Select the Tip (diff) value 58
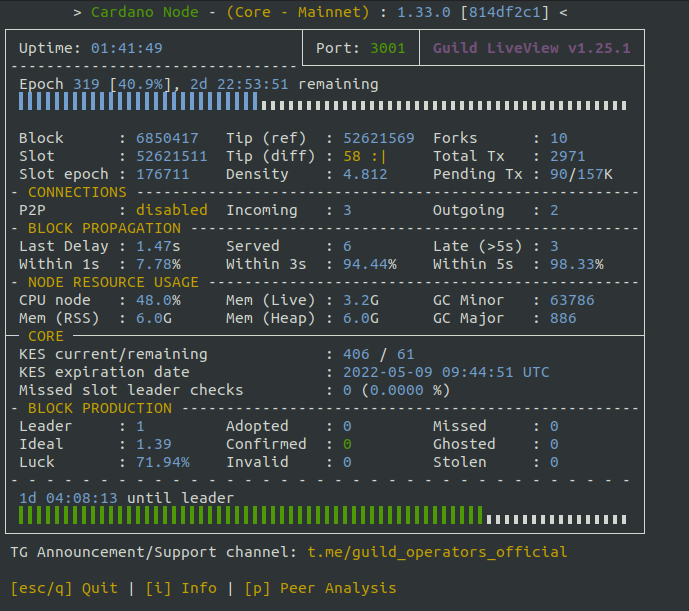Image resolution: width=689 pixels, height=611 pixels. pyautogui.click(x=352, y=156)
